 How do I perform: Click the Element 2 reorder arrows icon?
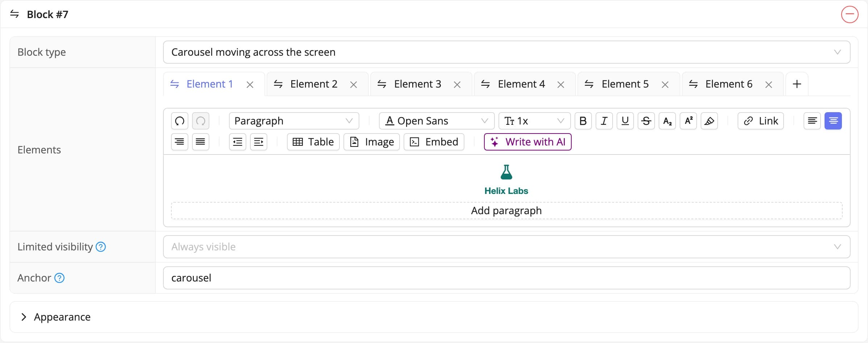point(278,84)
